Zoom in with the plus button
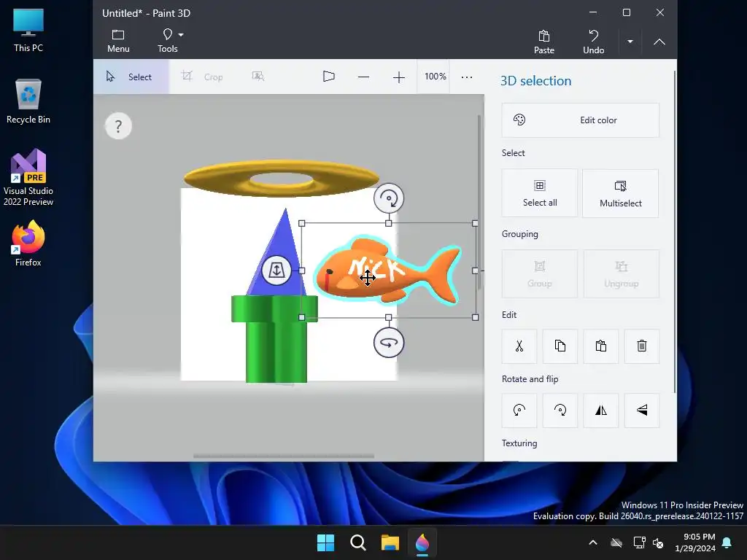Image resolution: width=747 pixels, height=560 pixels. click(399, 77)
